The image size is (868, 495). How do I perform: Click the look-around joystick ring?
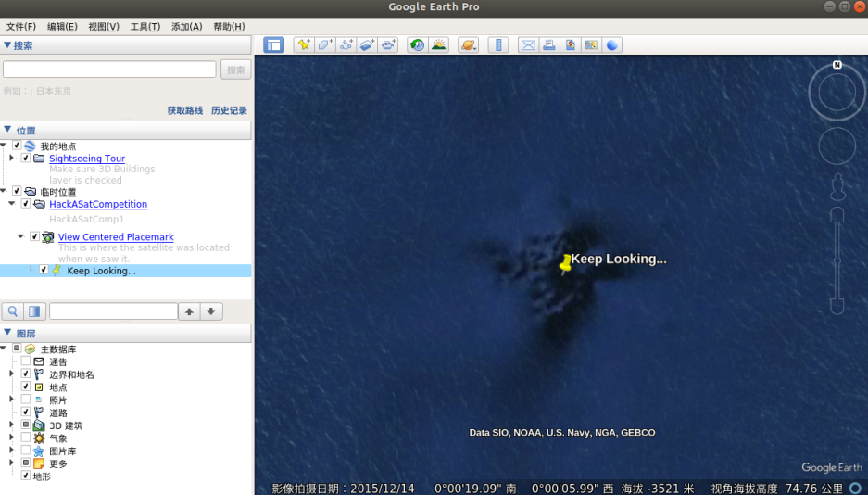(x=837, y=92)
